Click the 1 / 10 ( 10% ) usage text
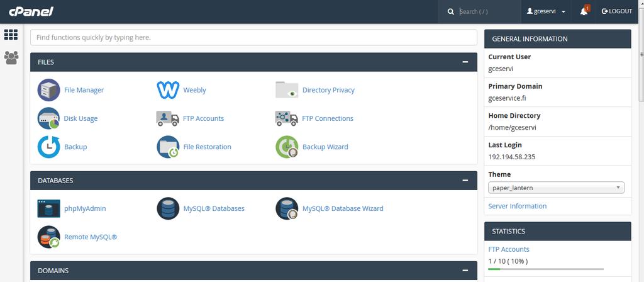644x282 pixels. [508, 261]
